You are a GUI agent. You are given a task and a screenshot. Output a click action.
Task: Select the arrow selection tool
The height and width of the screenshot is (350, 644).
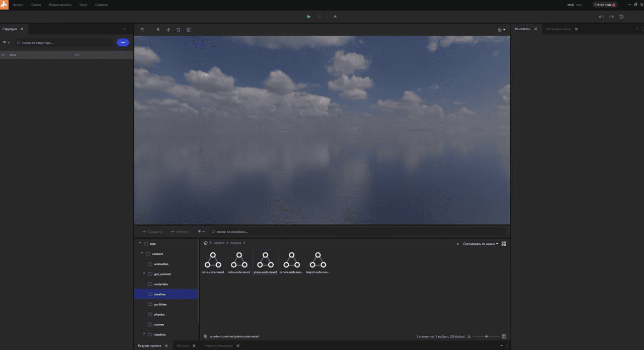[158, 30]
